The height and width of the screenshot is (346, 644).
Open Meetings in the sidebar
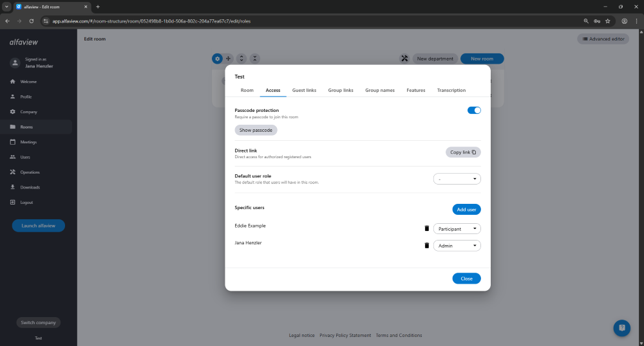tap(28, 142)
